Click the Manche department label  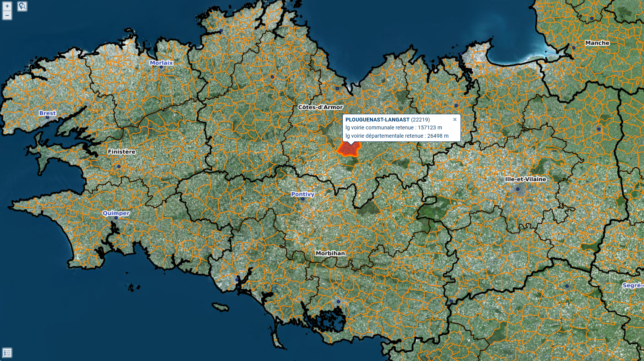597,43
